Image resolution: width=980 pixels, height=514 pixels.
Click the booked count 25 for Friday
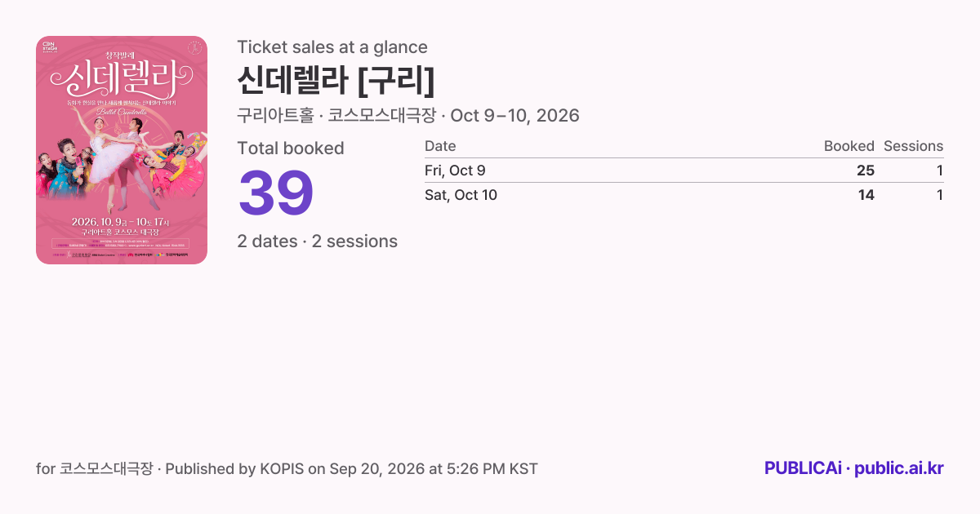(x=865, y=171)
